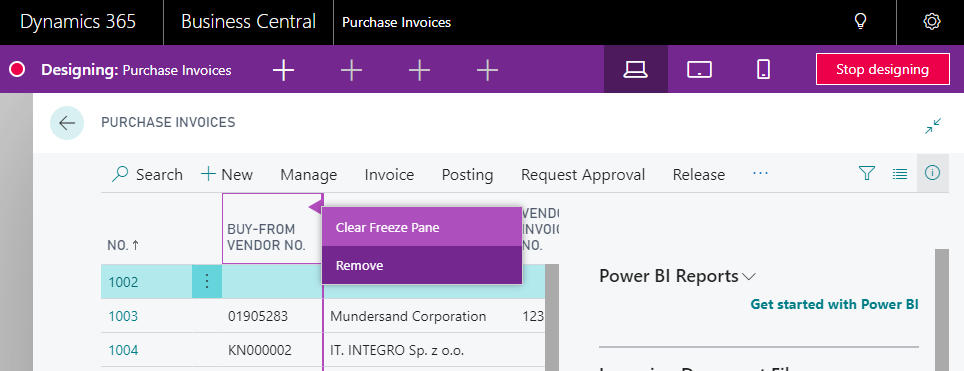Click the New action with plus
This screenshot has height=371, width=964.
click(x=227, y=175)
